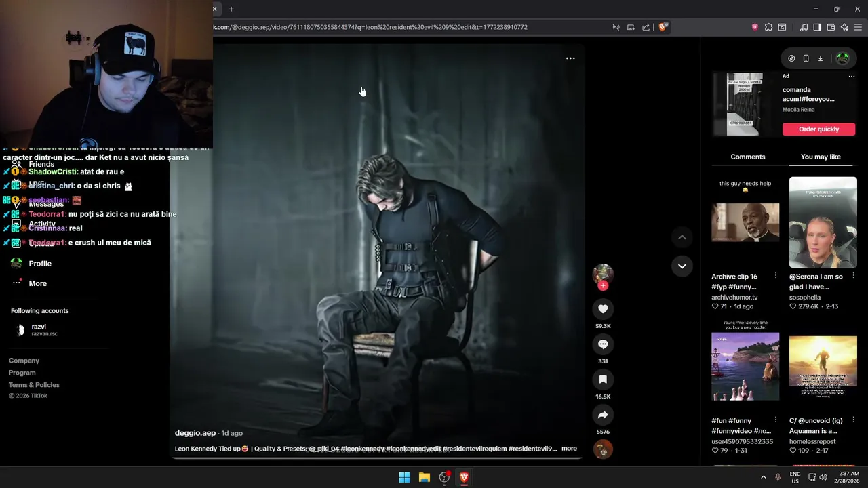Show hidden tray icons chevron
Viewport: 868px width, 488px height.
(764, 477)
